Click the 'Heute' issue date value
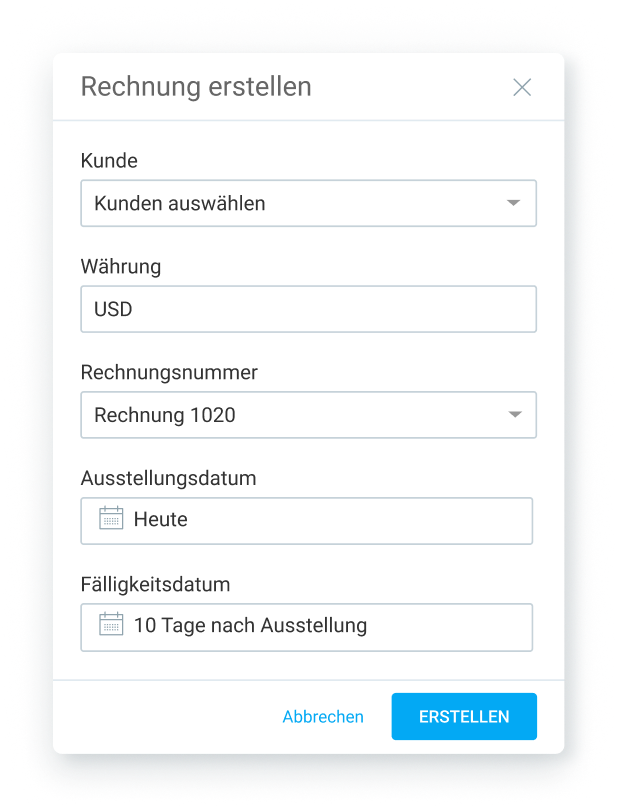Image resolution: width=618 pixels, height=807 pixels. pyautogui.click(x=161, y=520)
